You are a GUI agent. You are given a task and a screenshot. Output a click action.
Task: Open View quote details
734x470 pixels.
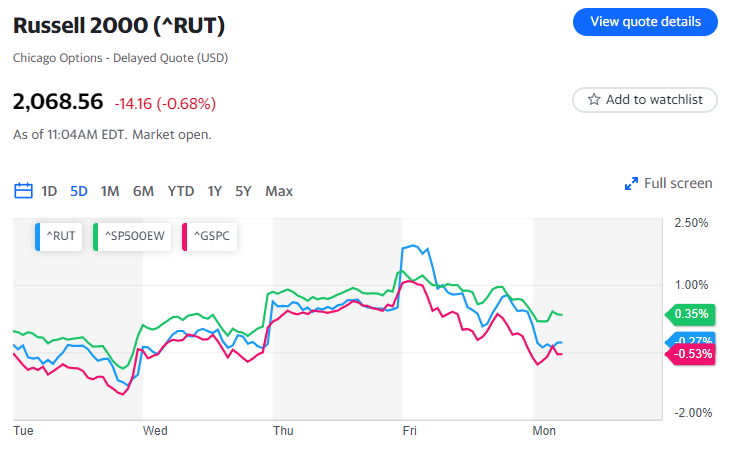[644, 22]
